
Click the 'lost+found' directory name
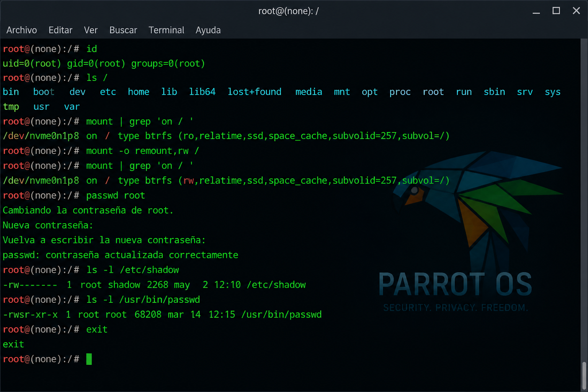click(x=255, y=92)
